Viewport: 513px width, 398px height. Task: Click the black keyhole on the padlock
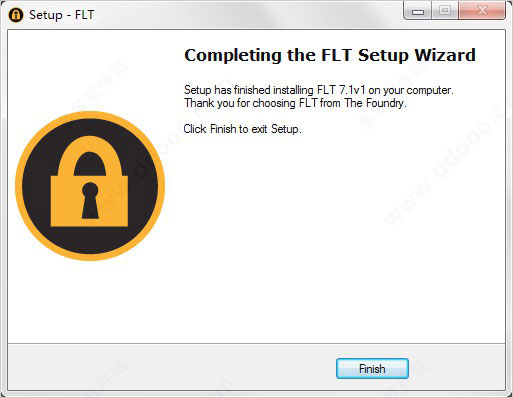click(x=90, y=200)
